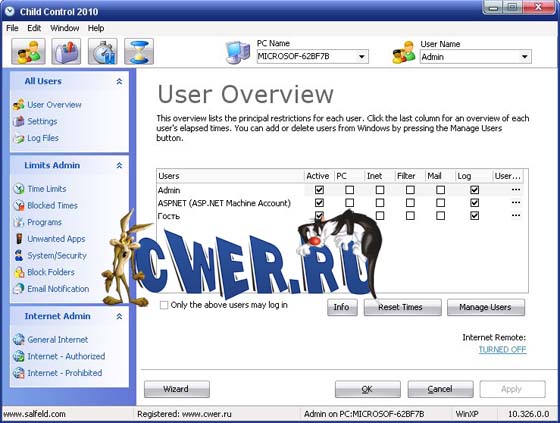Click the Reset Times button
560x423 pixels.
point(402,307)
